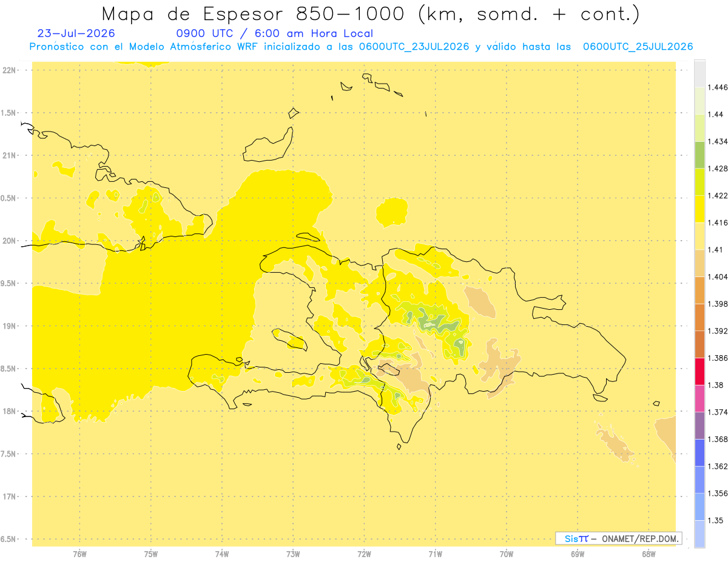Click the '0900 UTC / 6:00 am Hora Local' text
728x562 pixels.
click(x=275, y=33)
